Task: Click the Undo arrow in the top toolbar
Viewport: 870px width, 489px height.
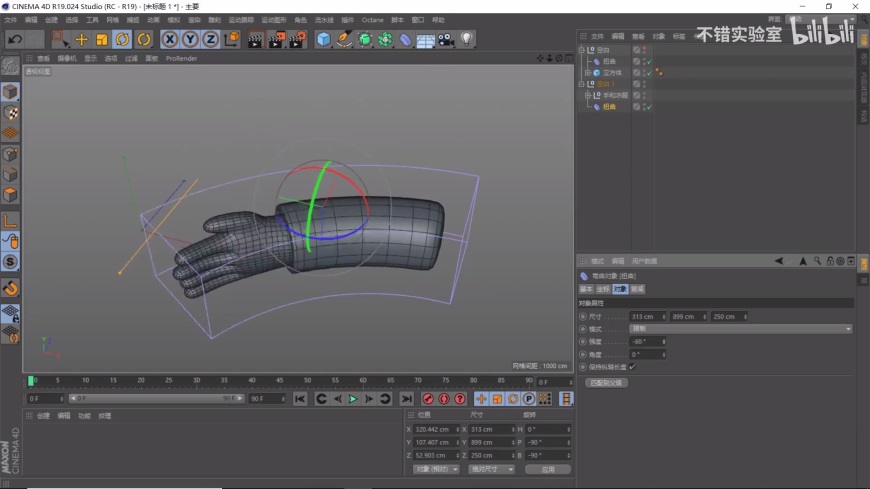Action: click(15, 39)
